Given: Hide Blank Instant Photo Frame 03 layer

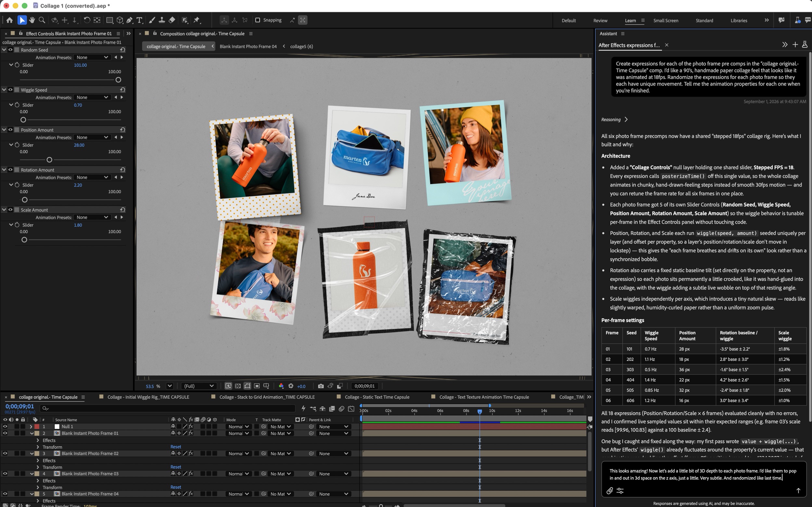Looking at the screenshot, I should point(5,474).
